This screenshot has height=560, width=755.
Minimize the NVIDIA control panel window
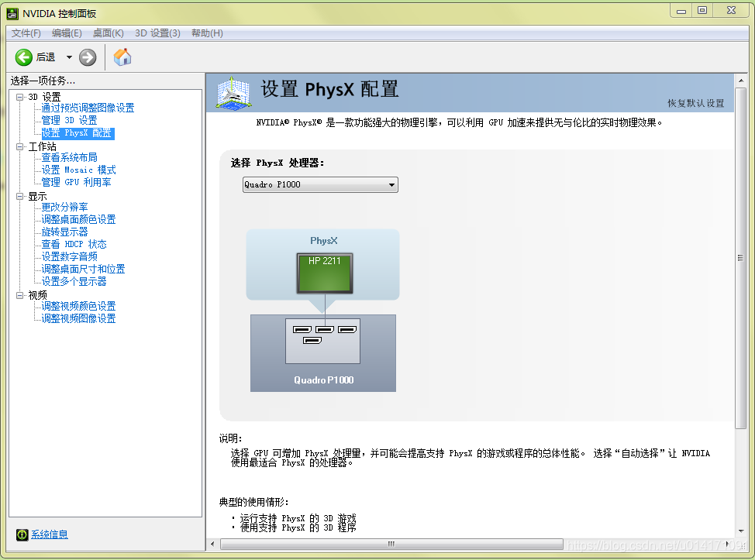(x=681, y=11)
